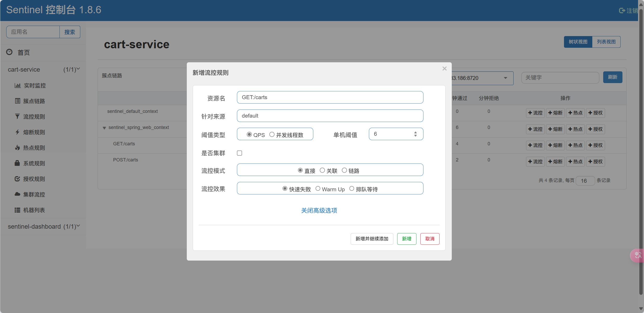Click the list icon next to 簇点链路

tap(17, 101)
